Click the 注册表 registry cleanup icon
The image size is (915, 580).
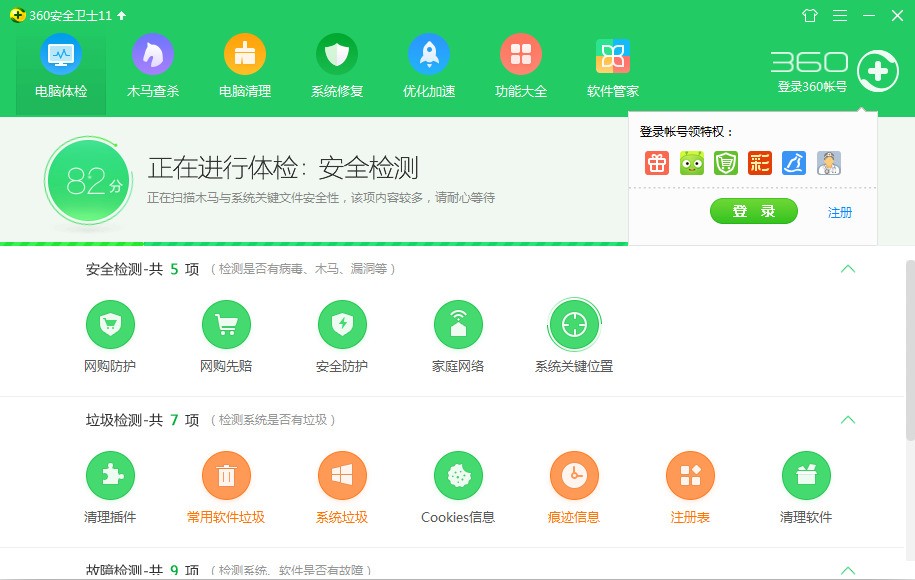(691, 477)
